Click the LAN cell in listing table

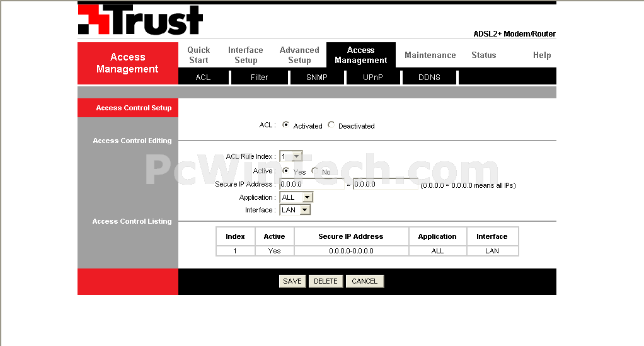(492, 251)
